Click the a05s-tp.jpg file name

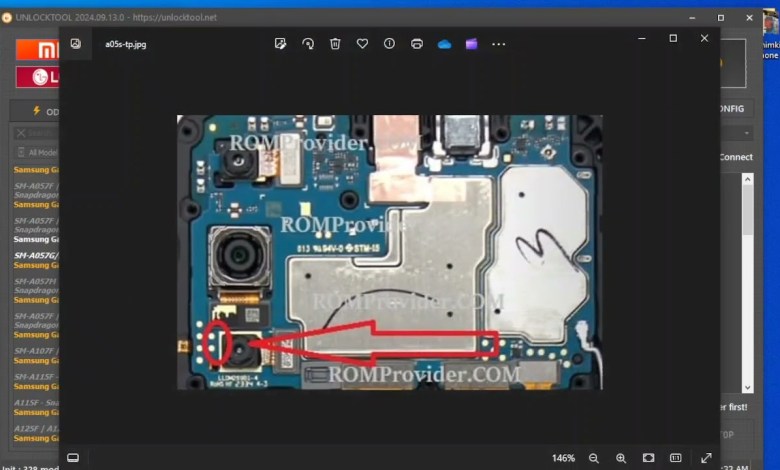click(126, 44)
